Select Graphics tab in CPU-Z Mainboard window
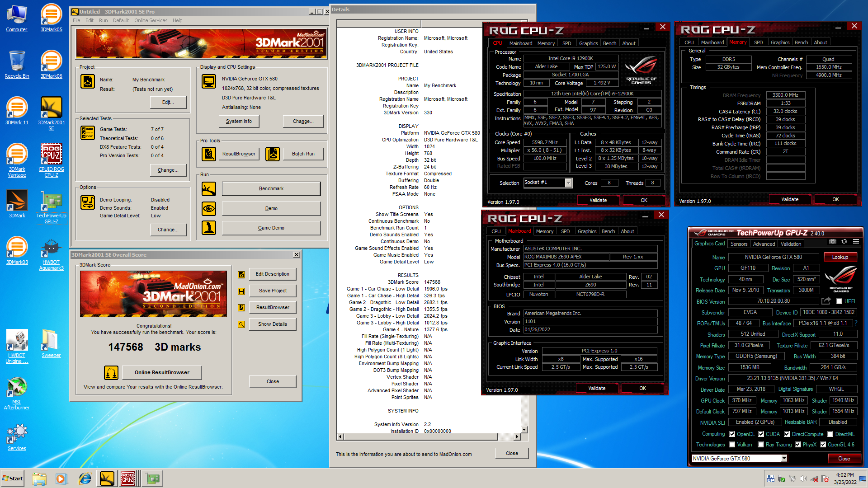 (587, 231)
